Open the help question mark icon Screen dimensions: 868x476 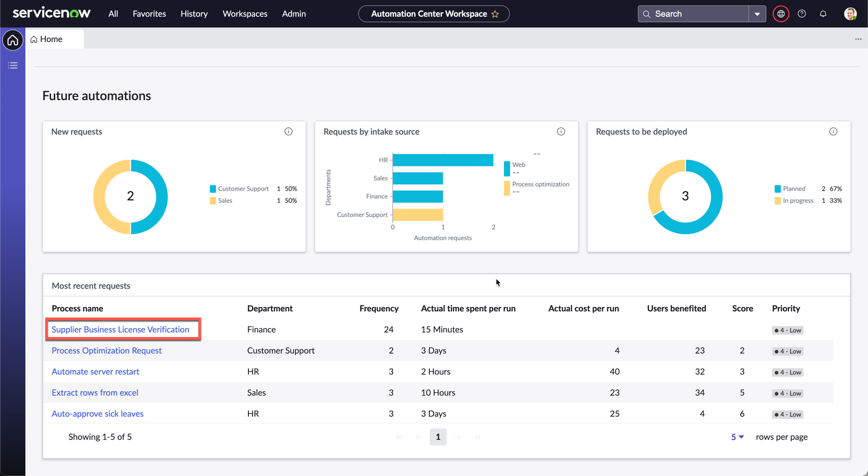click(802, 14)
